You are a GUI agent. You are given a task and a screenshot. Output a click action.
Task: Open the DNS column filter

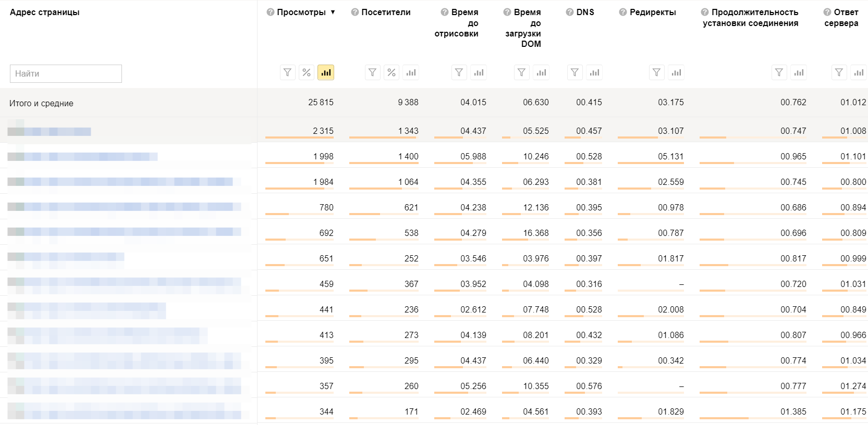pos(574,72)
